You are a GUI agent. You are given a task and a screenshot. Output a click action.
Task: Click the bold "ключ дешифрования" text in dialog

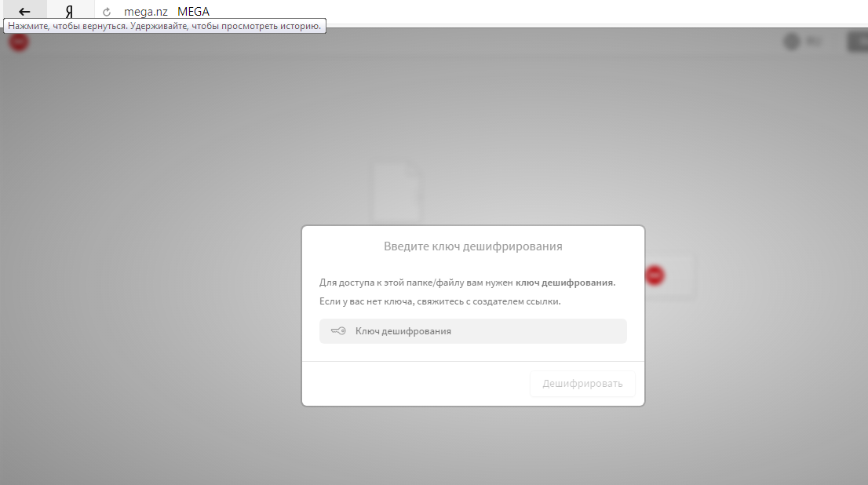pos(564,283)
